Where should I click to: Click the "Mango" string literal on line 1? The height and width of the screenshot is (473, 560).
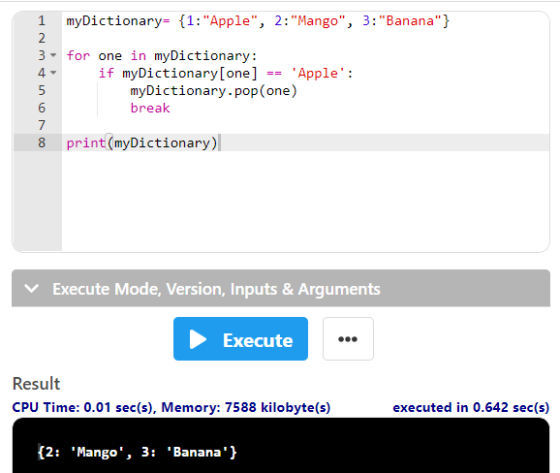318,21
